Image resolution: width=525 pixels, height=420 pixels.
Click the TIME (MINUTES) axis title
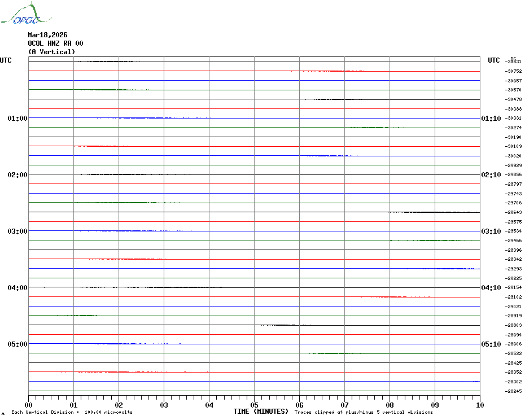261,412
